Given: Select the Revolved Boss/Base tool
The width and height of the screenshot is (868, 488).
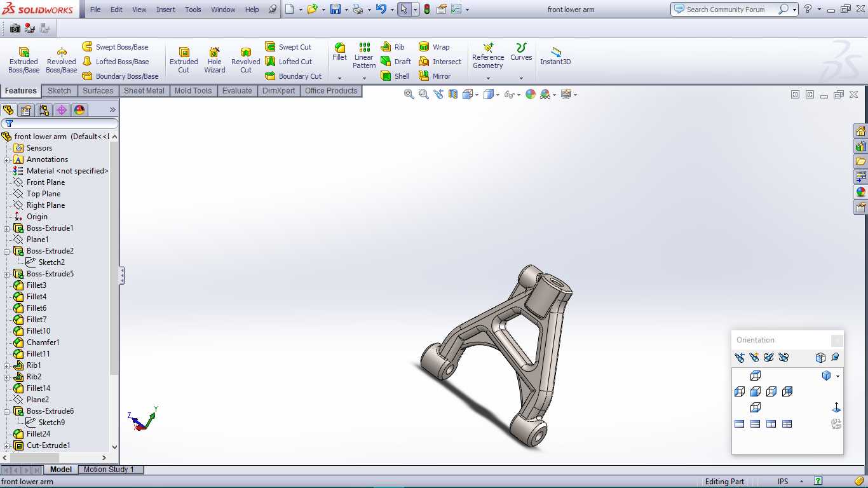Looking at the screenshot, I should (62, 60).
